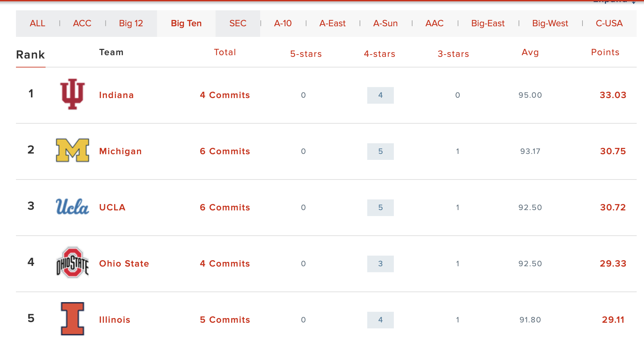Image resolution: width=644 pixels, height=347 pixels.
Task: Open the Big-East conference tab
Action: click(x=488, y=23)
